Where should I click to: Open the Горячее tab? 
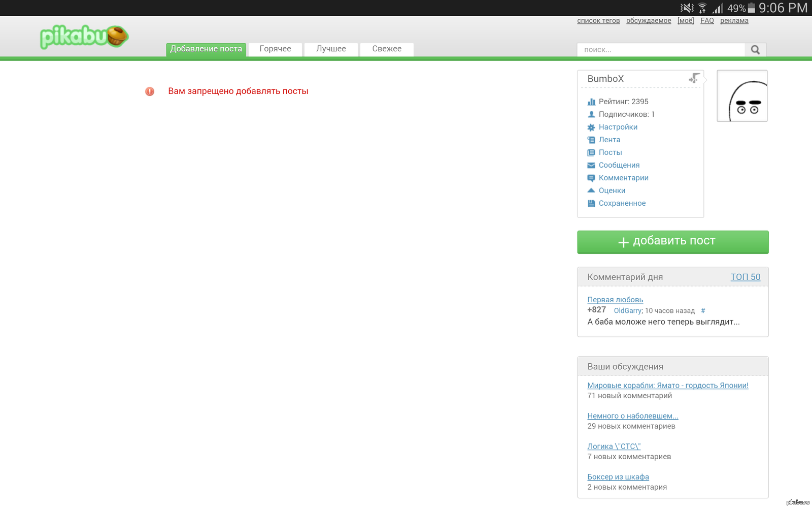point(275,49)
